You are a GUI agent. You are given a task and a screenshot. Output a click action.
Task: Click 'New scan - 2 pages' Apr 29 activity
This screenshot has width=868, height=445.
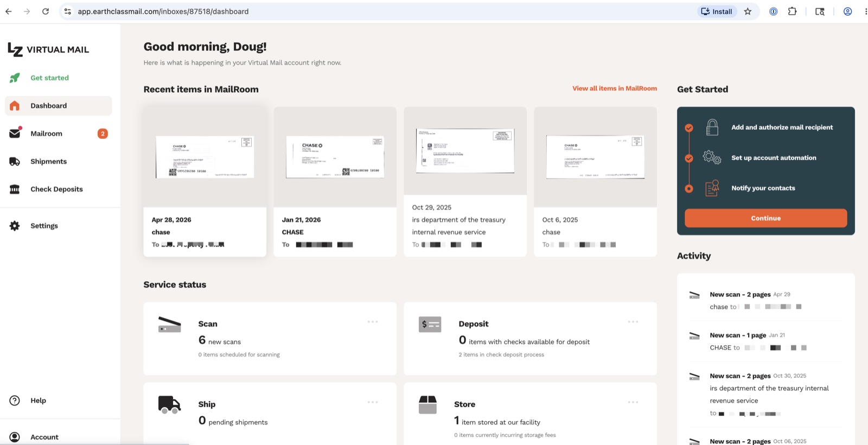click(740, 295)
